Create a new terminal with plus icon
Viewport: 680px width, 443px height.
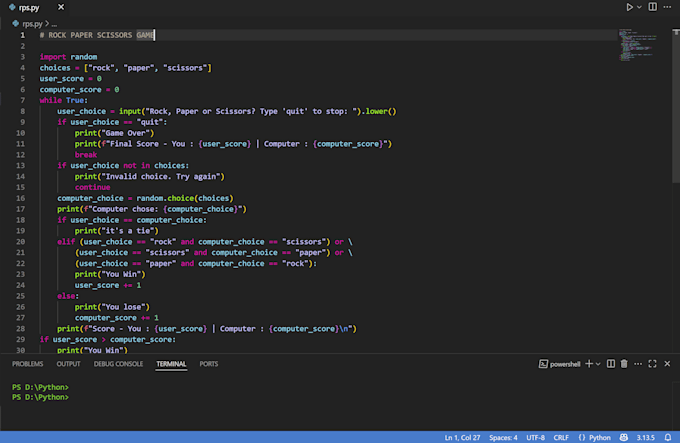[588, 364]
